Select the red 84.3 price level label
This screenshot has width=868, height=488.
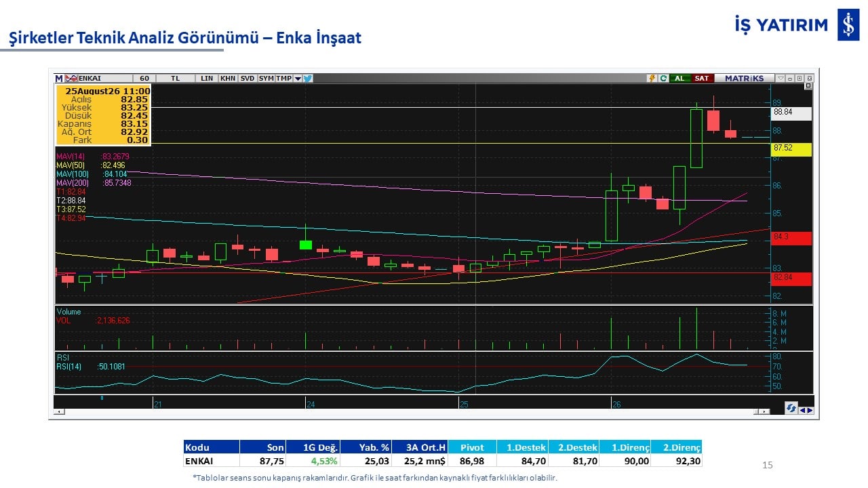(792, 238)
